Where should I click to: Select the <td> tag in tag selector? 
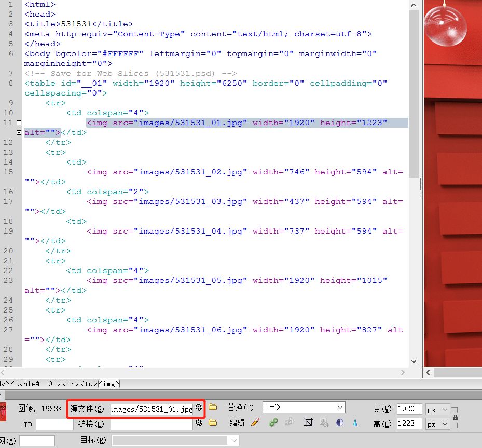[89, 384]
